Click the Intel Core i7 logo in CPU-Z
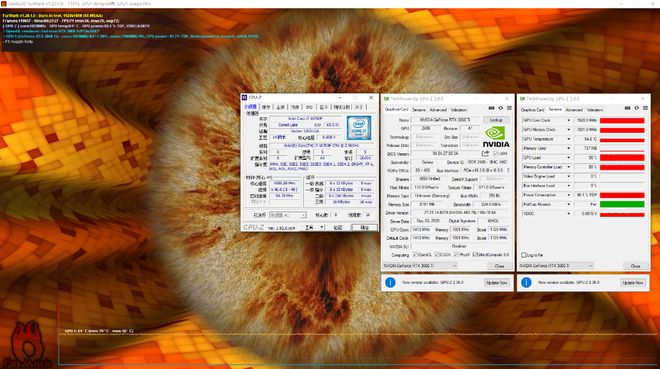660x369 pixels. (x=359, y=128)
